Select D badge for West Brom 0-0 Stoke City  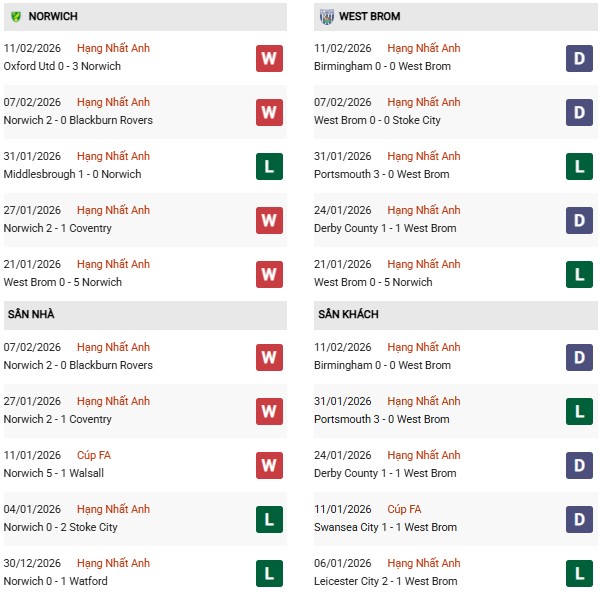(579, 112)
